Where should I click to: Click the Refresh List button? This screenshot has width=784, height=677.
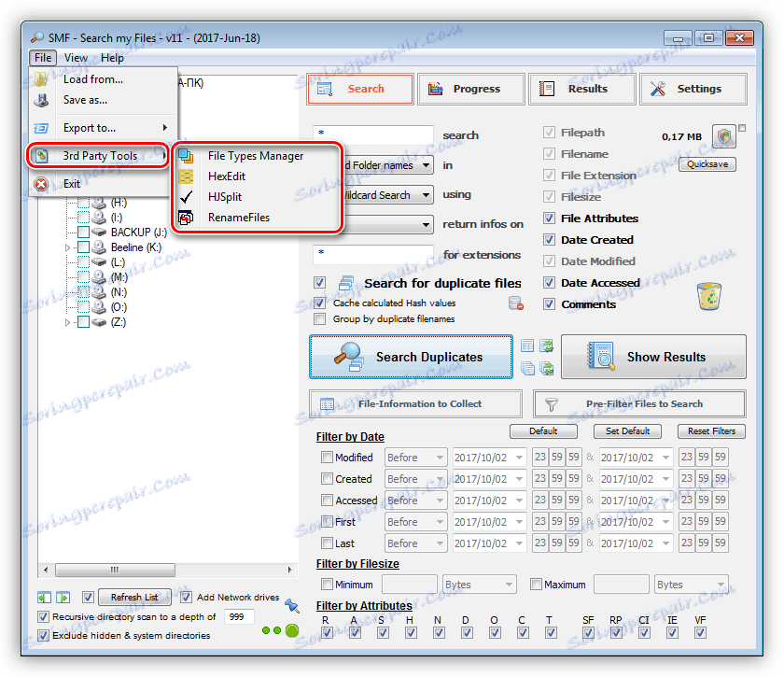point(134,598)
